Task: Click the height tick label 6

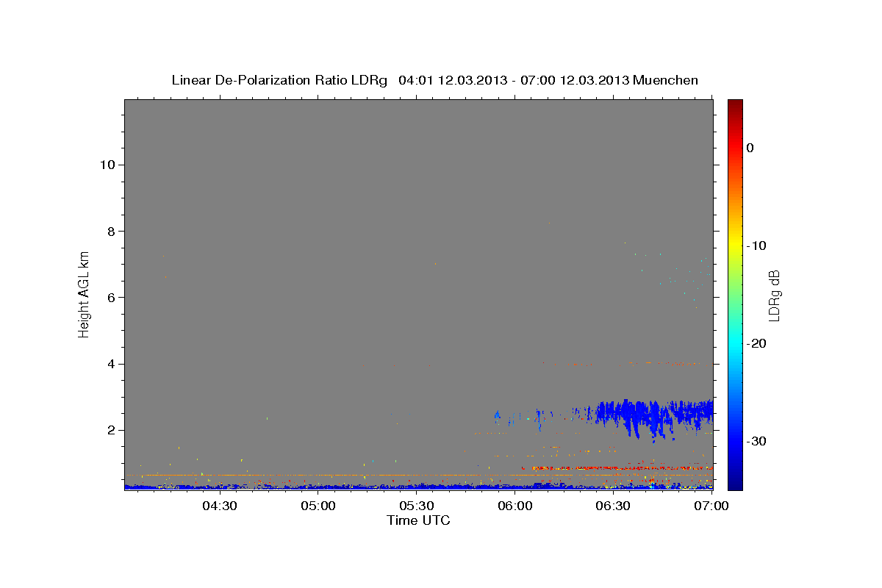Action: 110,298
